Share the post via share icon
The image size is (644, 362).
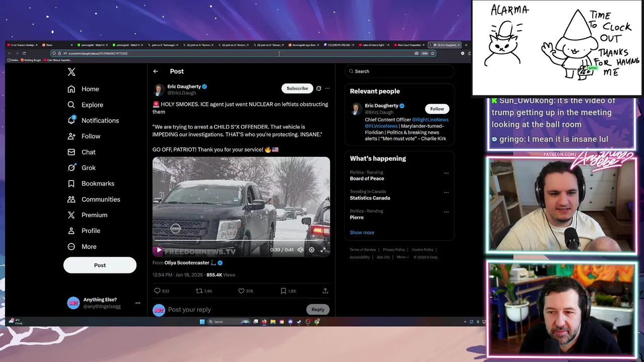tap(325, 291)
